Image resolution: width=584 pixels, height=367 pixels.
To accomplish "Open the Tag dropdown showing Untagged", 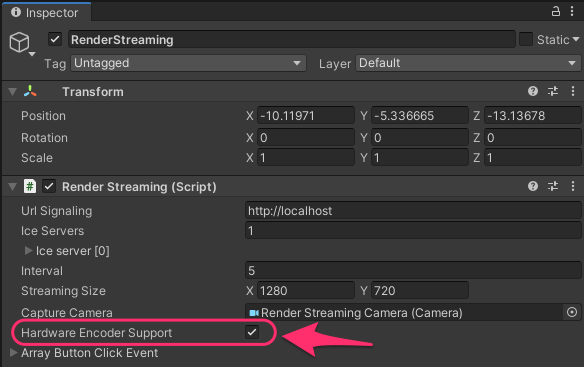I will (188, 63).
